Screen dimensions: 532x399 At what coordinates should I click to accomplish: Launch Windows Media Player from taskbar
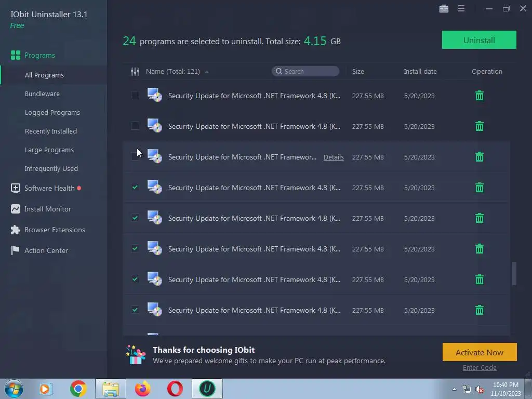pyautogui.click(x=46, y=389)
